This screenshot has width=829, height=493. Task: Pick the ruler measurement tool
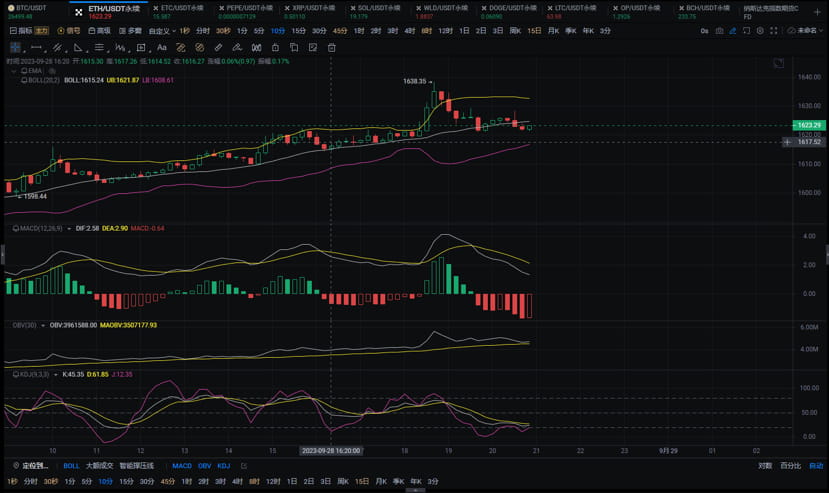point(218,48)
